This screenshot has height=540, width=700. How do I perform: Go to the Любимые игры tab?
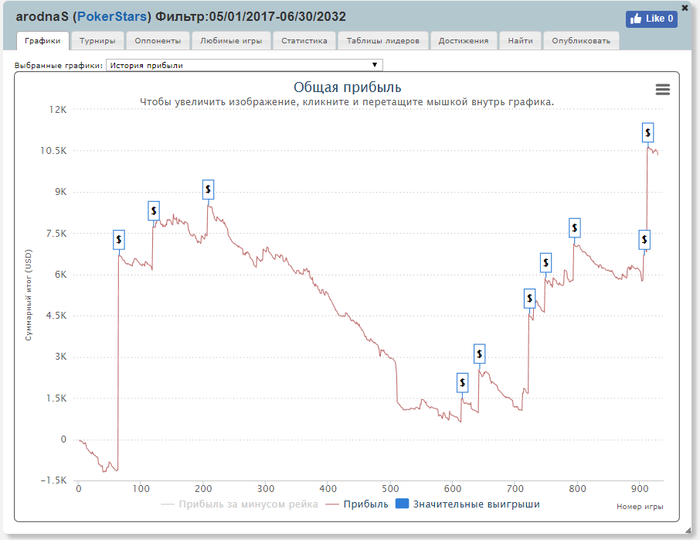pos(231,41)
